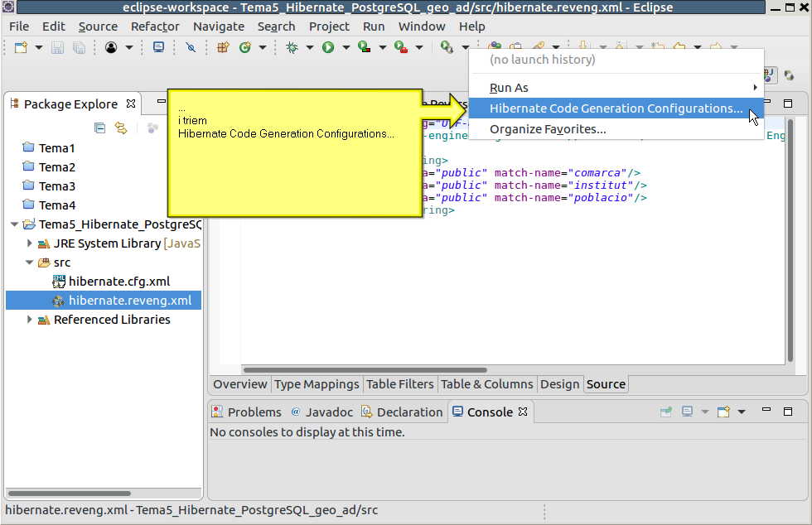Click the Back navigation arrow icon
812x525 pixels.
(x=679, y=46)
